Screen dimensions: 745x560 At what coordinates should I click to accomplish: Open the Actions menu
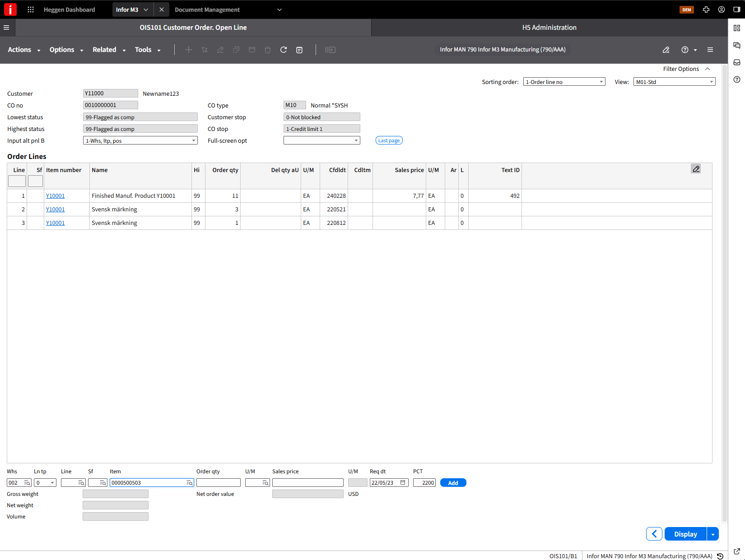coord(23,50)
